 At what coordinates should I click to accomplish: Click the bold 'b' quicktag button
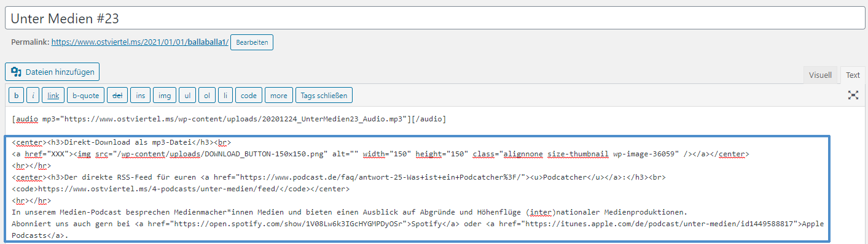point(16,95)
